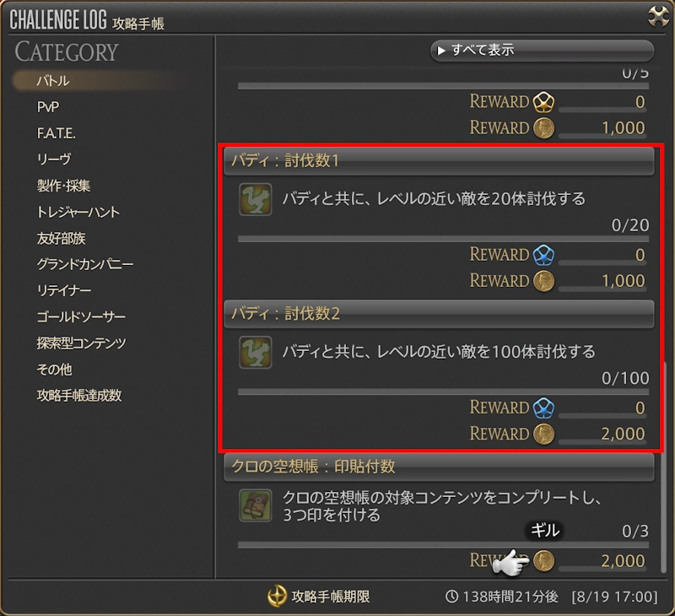The width and height of the screenshot is (675, 616).
Task: Collapse the バディ：討伐数2 header
Action: (x=439, y=314)
